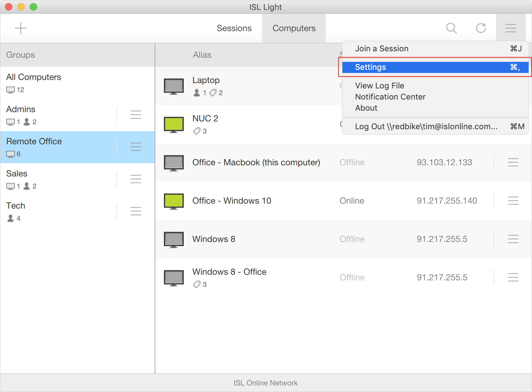Image resolution: width=532 pixels, height=392 pixels.
Task: Click IP address 91.217.255.140
Action: point(447,201)
